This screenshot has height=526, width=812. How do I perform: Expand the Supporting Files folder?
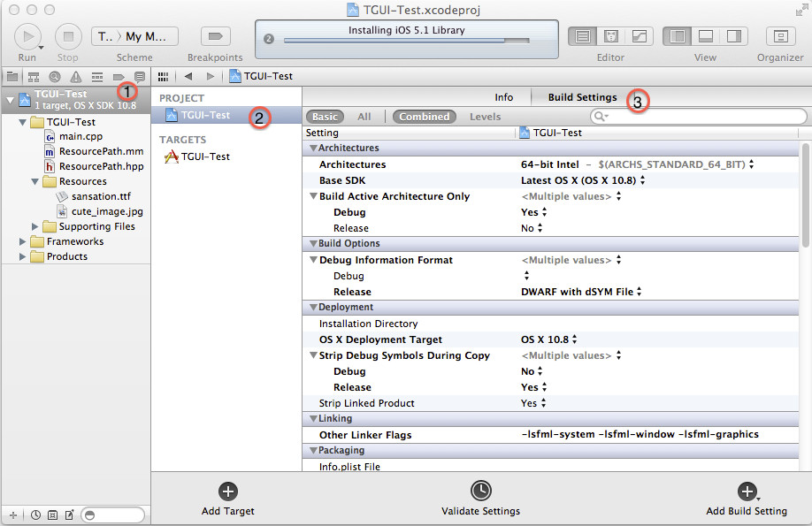tap(34, 227)
